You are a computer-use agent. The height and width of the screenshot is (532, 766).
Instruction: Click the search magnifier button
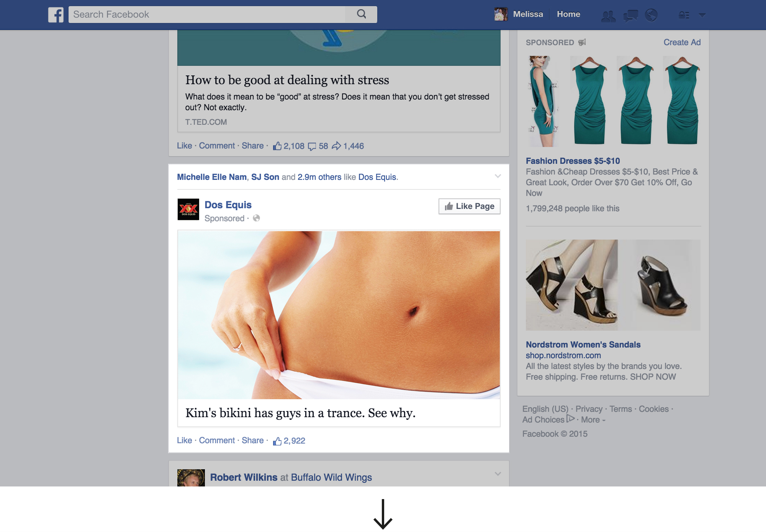(x=361, y=15)
